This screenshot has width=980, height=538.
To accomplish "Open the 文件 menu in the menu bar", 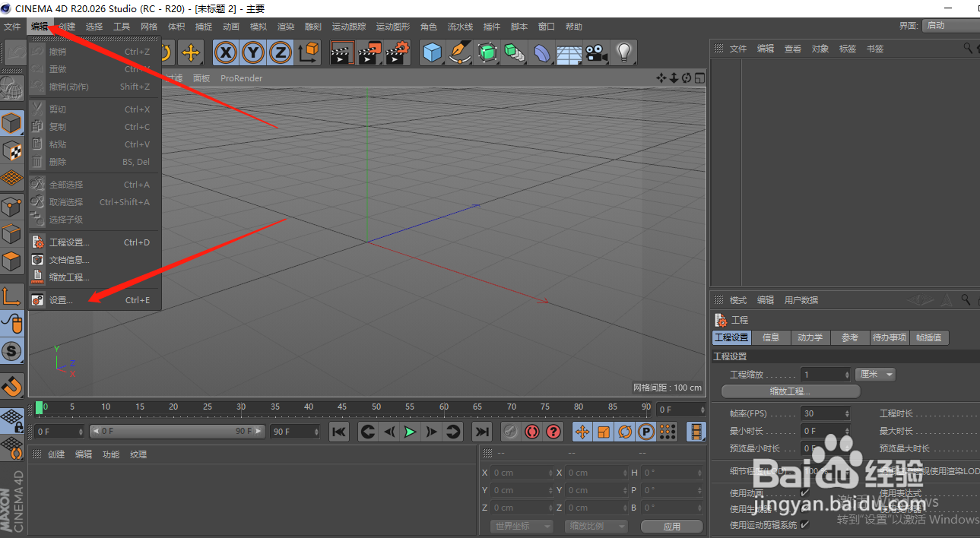I will coord(12,27).
